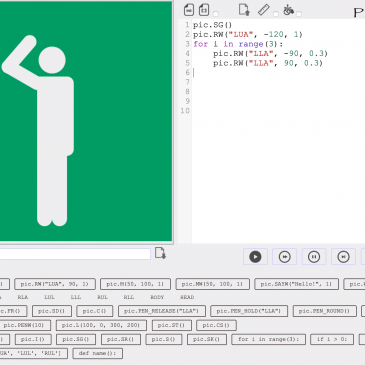The height and width of the screenshot is (365, 365).
Task: Click code line 1 pic.SG()
Action: coord(212,25)
